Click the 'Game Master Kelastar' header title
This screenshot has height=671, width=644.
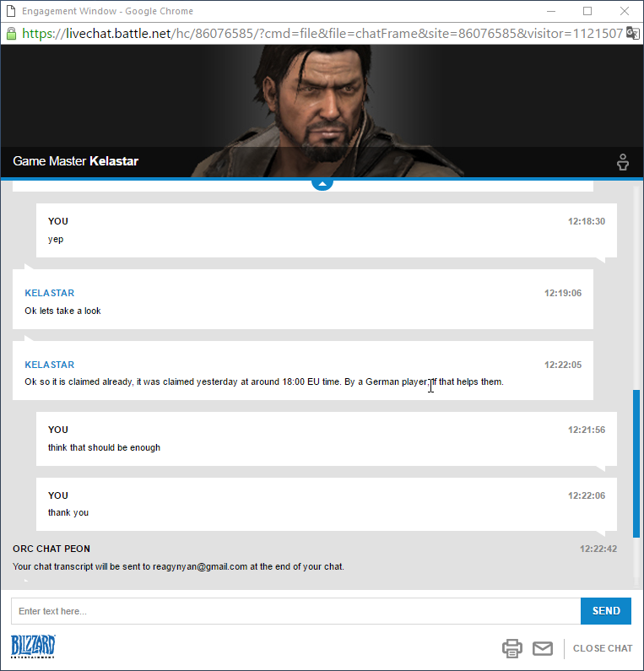(76, 161)
